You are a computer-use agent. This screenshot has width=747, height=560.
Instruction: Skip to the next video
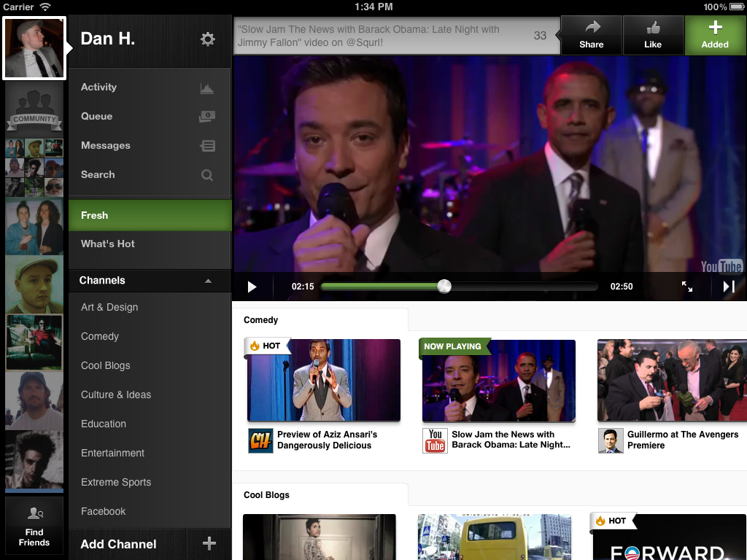click(729, 286)
